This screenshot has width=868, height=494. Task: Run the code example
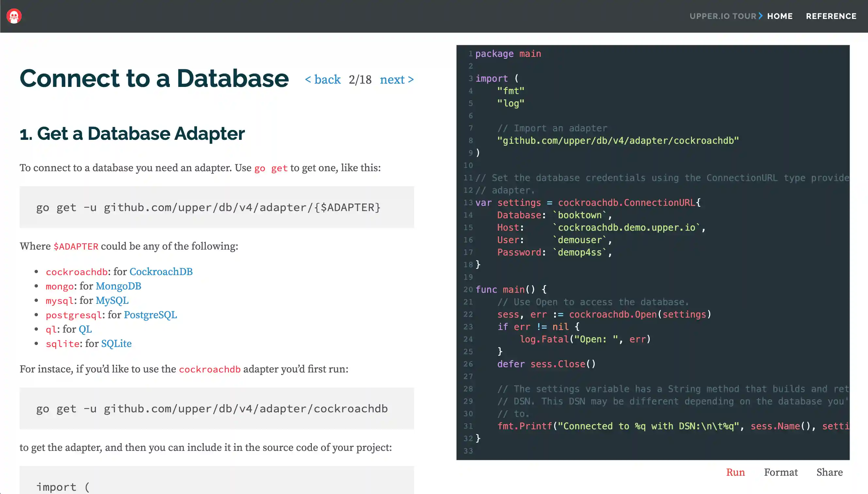pos(735,472)
